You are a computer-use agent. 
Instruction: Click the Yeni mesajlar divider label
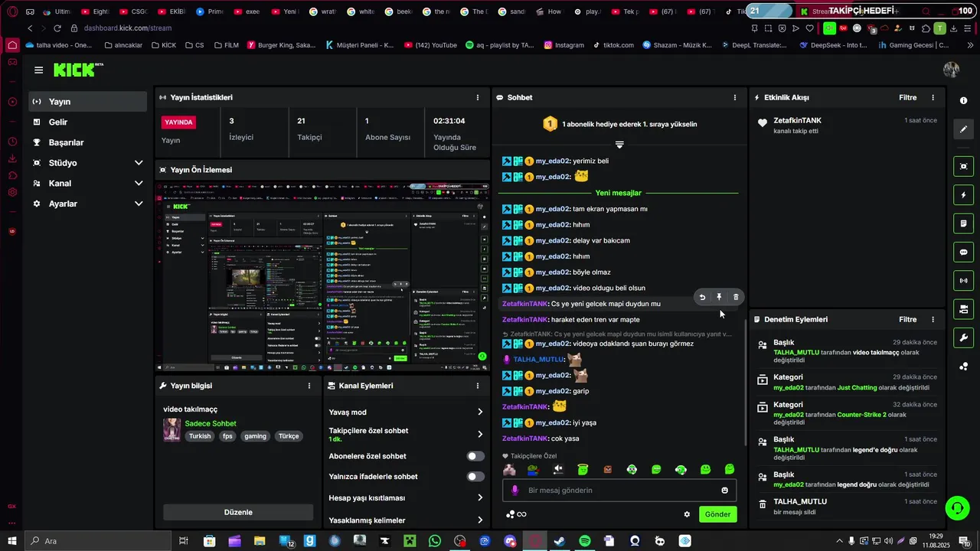coord(619,193)
